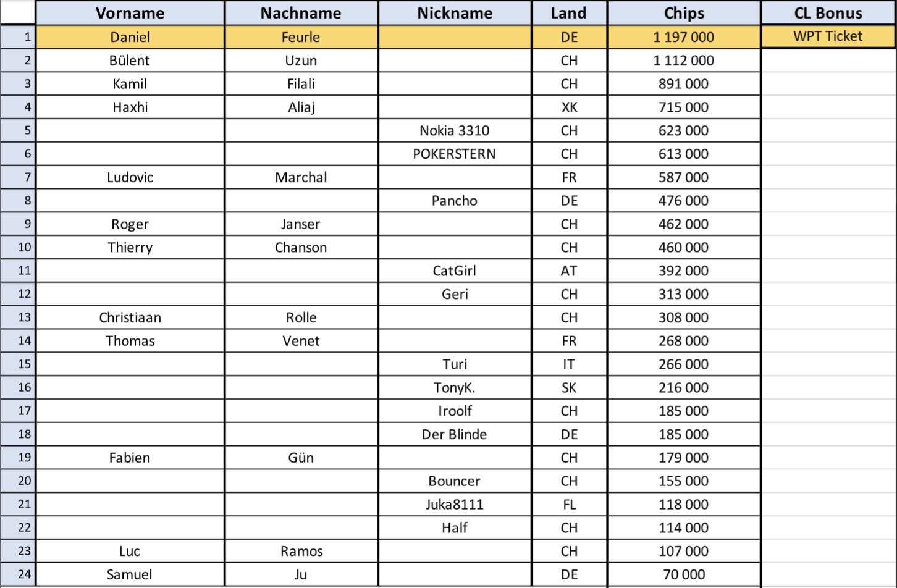Screen dimensions: 897x588
Task: Click the CatGirl nickname cell
Action: click(455, 271)
